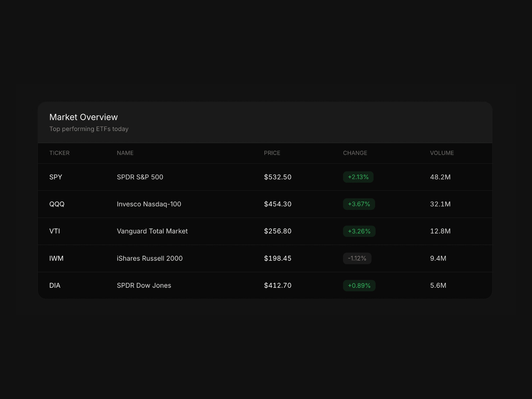532x399 pixels.
Task: Click the +0.89% change badge
Action: [359, 285]
